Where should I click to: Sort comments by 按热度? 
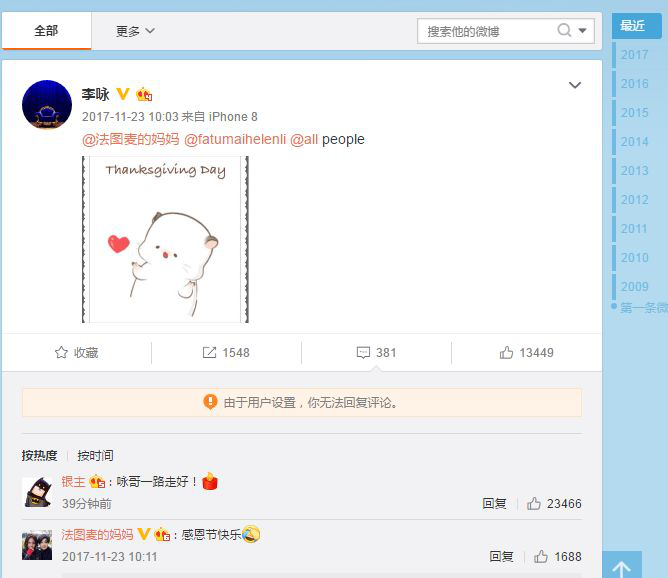[x=39, y=455]
